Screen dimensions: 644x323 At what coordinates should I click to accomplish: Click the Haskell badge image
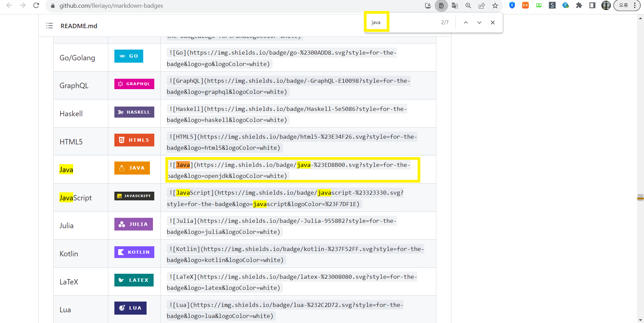click(134, 112)
